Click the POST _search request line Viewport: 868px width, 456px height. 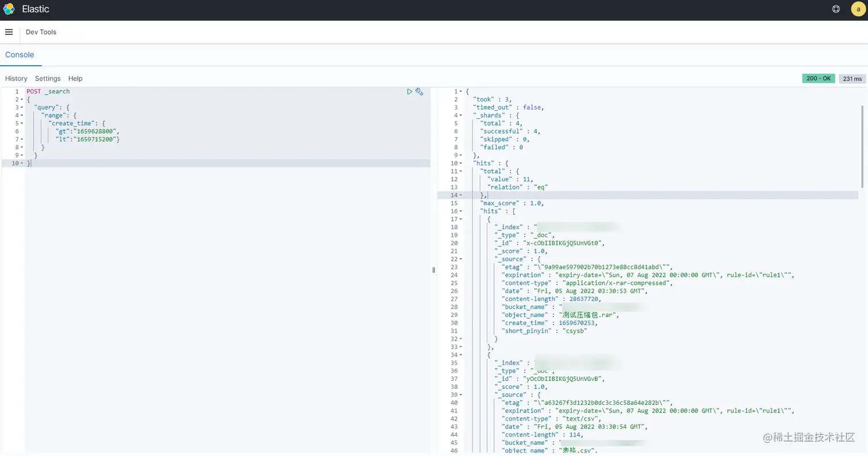point(48,91)
